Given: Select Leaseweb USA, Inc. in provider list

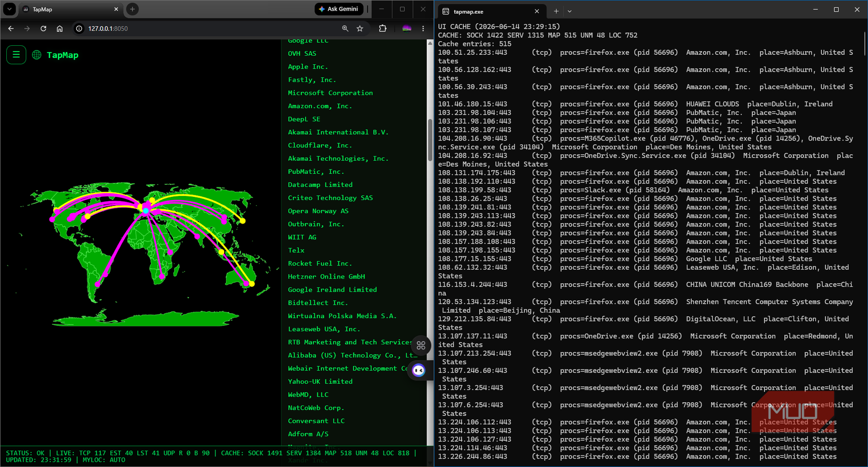Looking at the screenshot, I should [x=324, y=330].
